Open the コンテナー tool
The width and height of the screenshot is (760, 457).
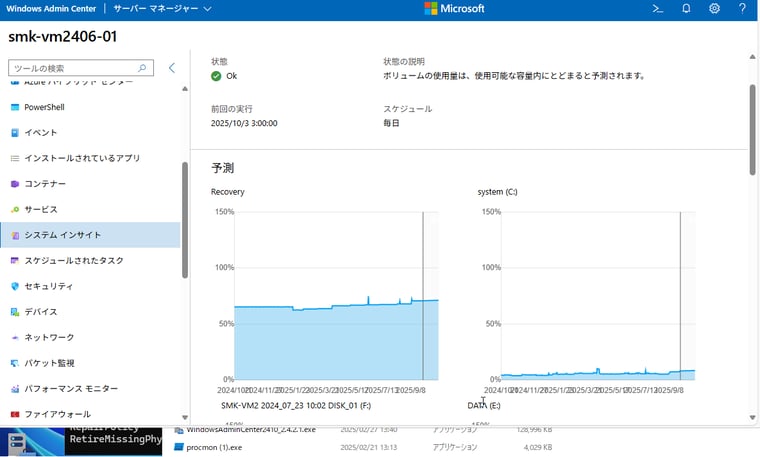click(x=90, y=184)
